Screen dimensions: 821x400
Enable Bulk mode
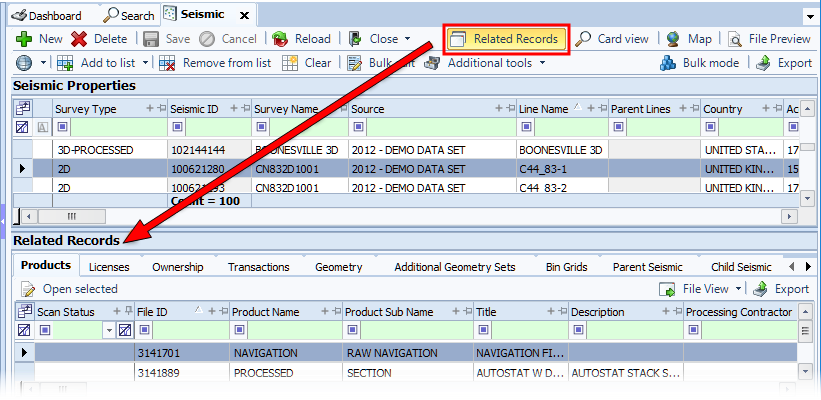(699, 63)
